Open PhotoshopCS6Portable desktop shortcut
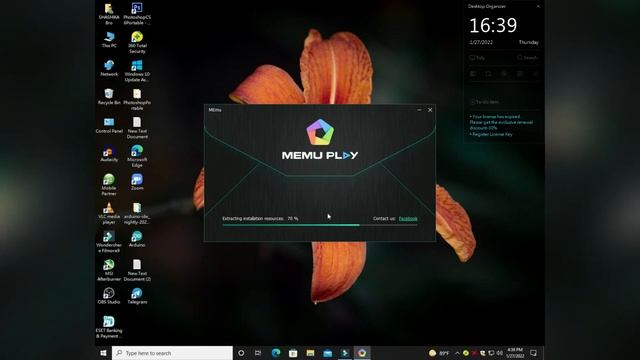Image resolution: width=640 pixels, height=360 pixels. click(137, 14)
